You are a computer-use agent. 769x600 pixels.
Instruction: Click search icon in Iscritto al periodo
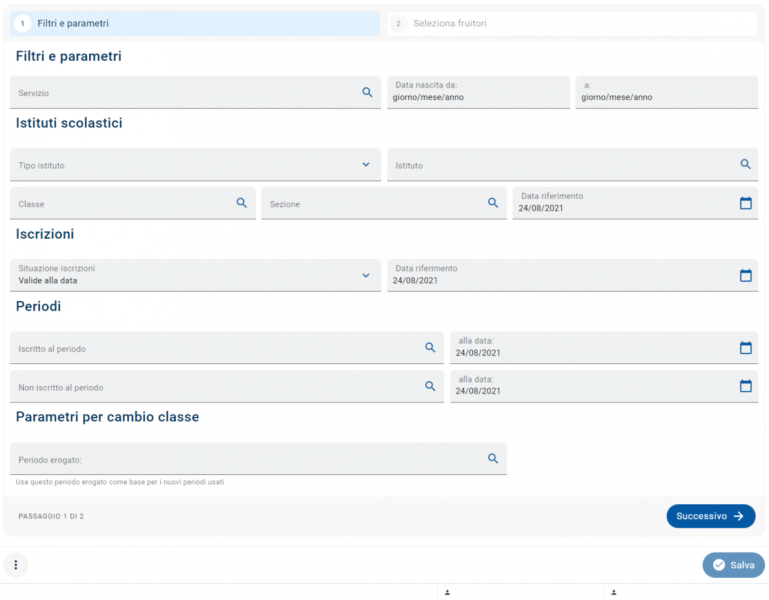(430, 347)
